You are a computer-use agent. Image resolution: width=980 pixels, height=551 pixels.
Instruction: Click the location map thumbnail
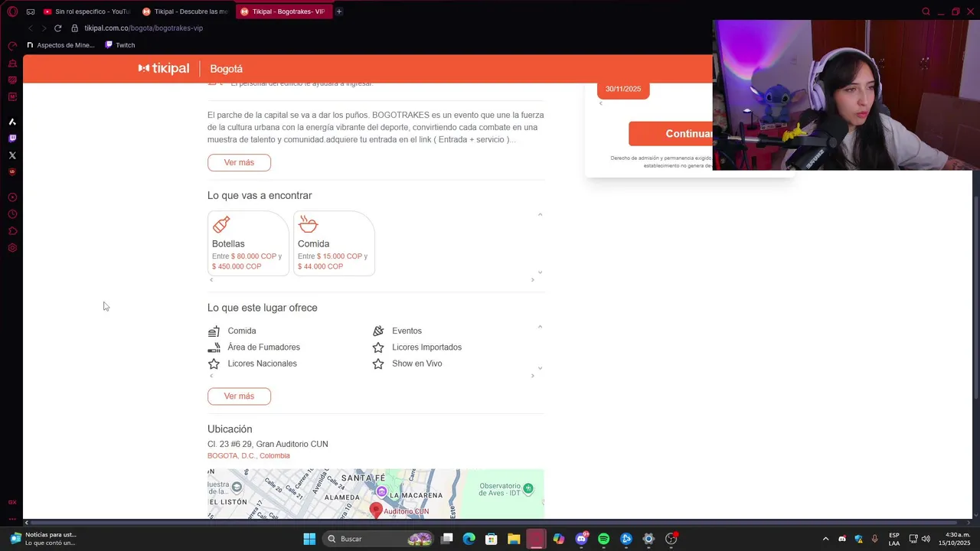(x=376, y=494)
